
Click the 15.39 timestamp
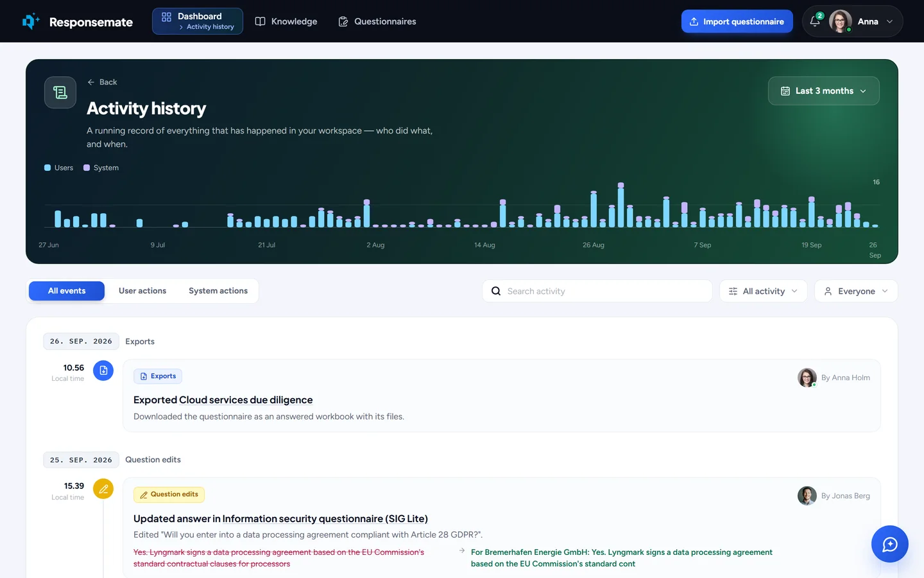pyautogui.click(x=74, y=486)
